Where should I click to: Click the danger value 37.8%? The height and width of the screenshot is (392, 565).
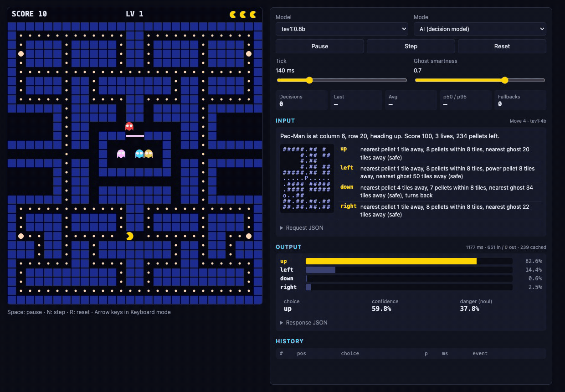(470, 309)
